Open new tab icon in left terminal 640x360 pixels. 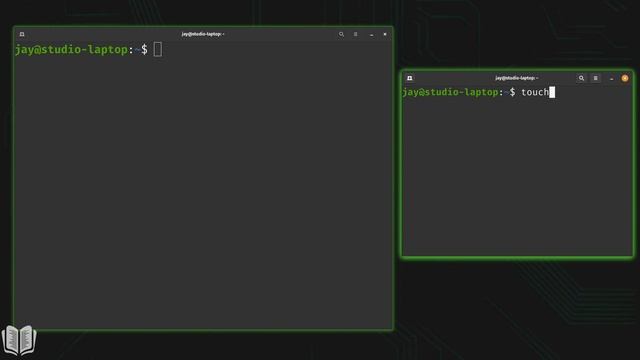pyautogui.click(x=22, y=34)
